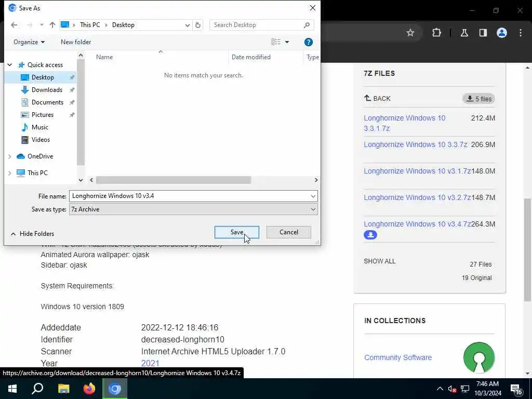Select Videos in navigation pane
532x399 pixels.
point(41,140)
